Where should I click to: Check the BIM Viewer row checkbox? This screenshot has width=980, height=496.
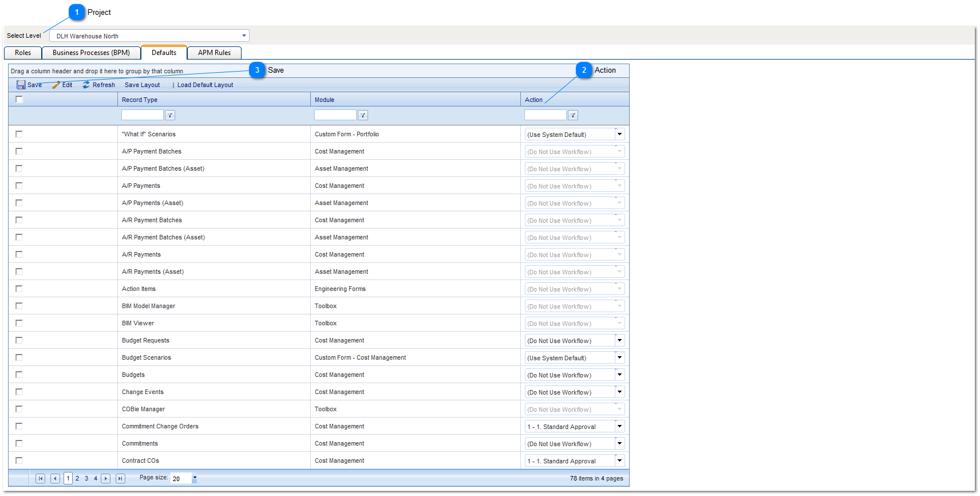tap(19, 323)
